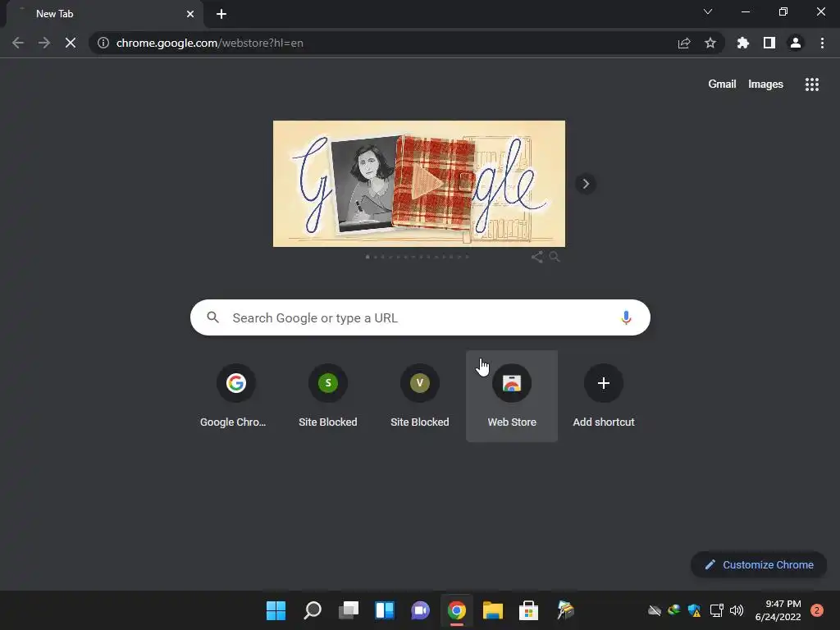
Task: Play the Google Doodle slideshow
Action: click(x=427, y=183)
